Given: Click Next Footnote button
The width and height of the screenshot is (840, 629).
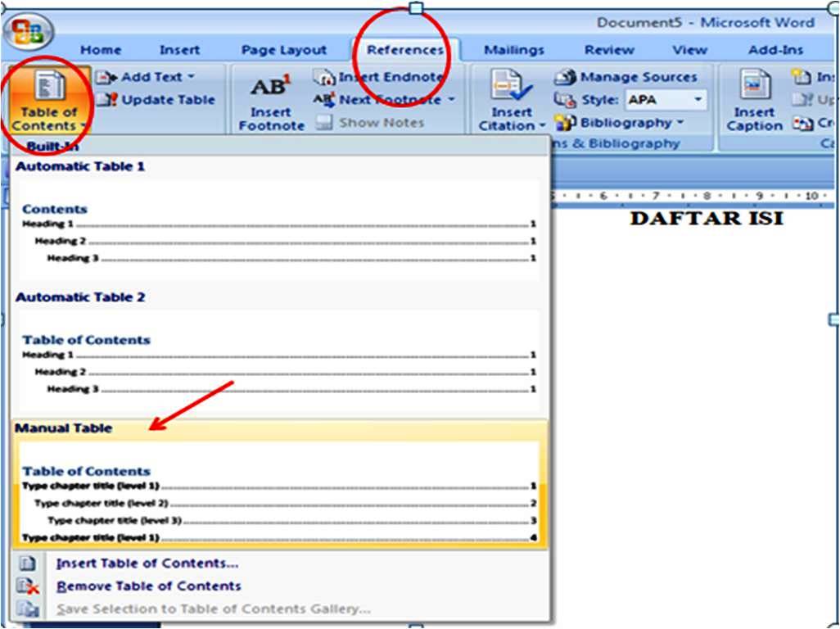Looking at the screenshot, I should coord(377,100).
